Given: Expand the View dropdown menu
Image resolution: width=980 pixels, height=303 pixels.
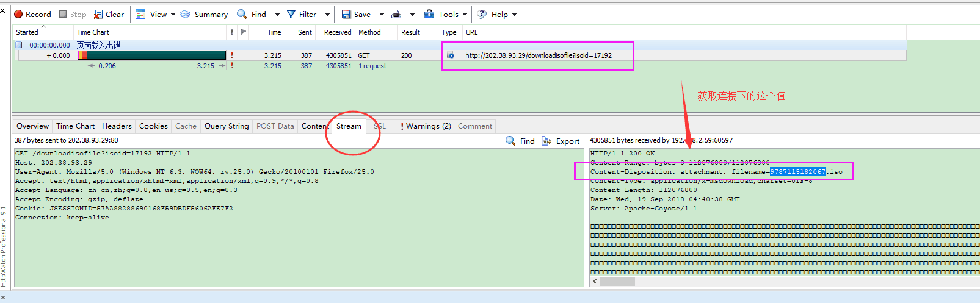Looking at the screenshot, I should pos(173,14).
